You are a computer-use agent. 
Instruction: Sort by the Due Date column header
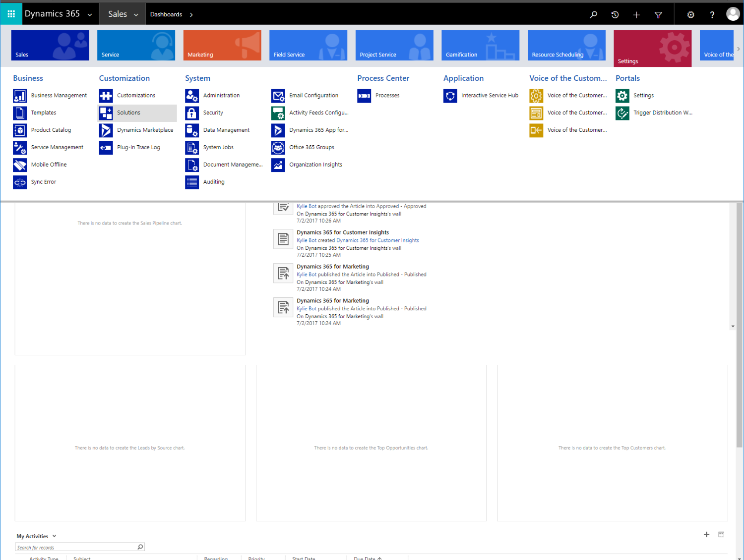(368, 558)
